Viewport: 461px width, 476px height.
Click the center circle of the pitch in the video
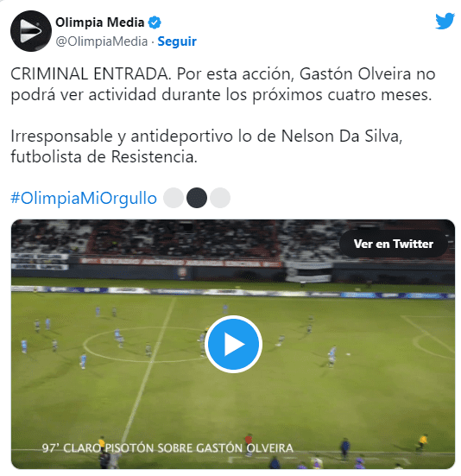coord(146,344)
